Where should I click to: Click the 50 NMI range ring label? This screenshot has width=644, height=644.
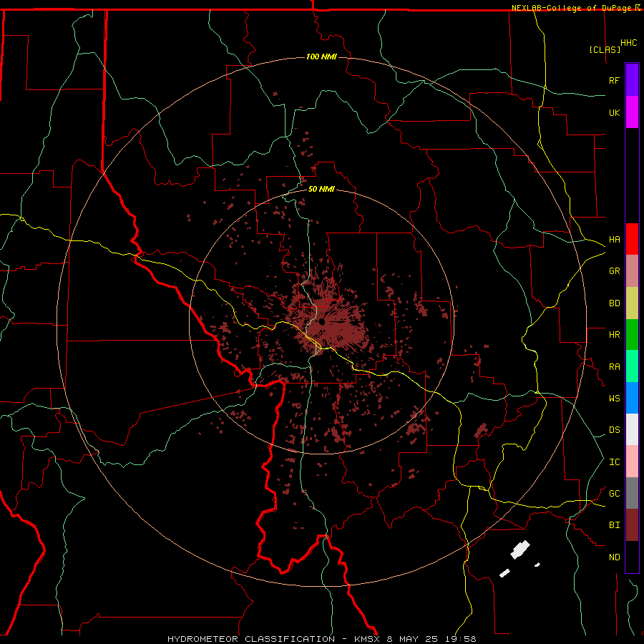tap(321, 189)
